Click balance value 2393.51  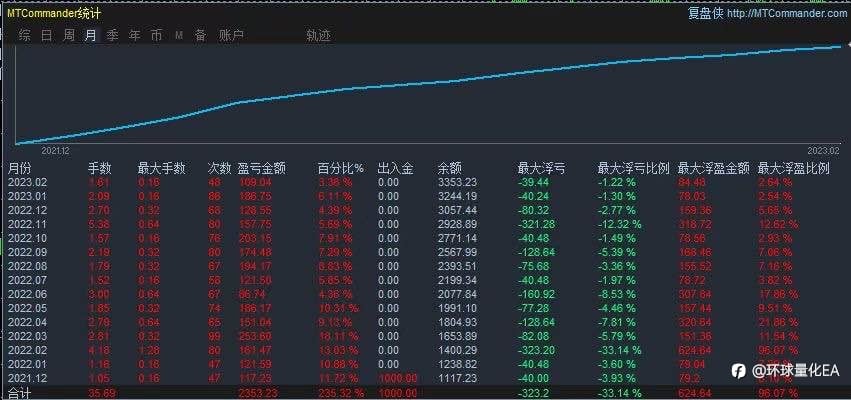coord(457,266)
